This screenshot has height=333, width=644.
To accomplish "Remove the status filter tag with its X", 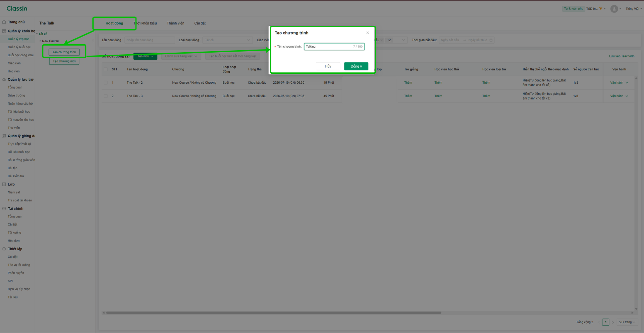I will point(381,40).
